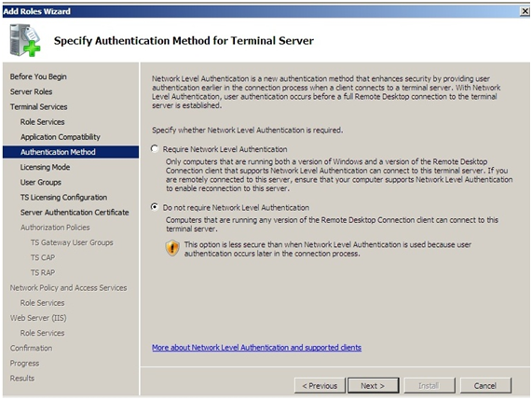Viewport: 532px width, 400px height.
Task: Cancel the Add Roles Wizard
Action: (x=485, y=386)
